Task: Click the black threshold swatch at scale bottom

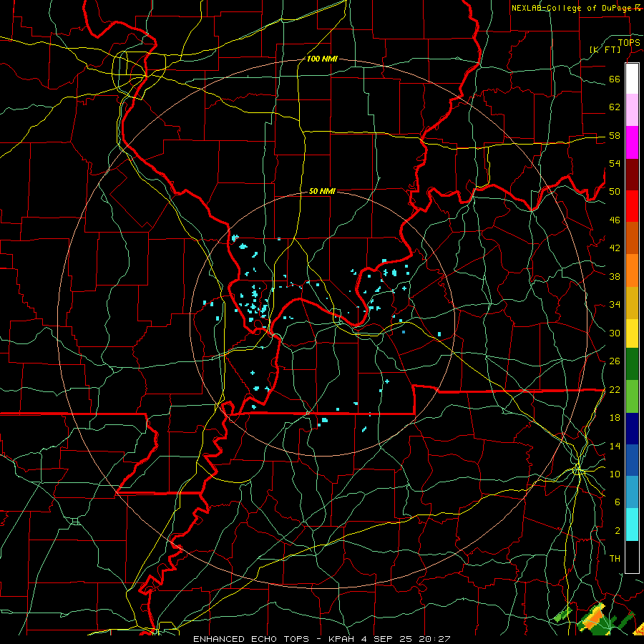Action: point(632,557)
